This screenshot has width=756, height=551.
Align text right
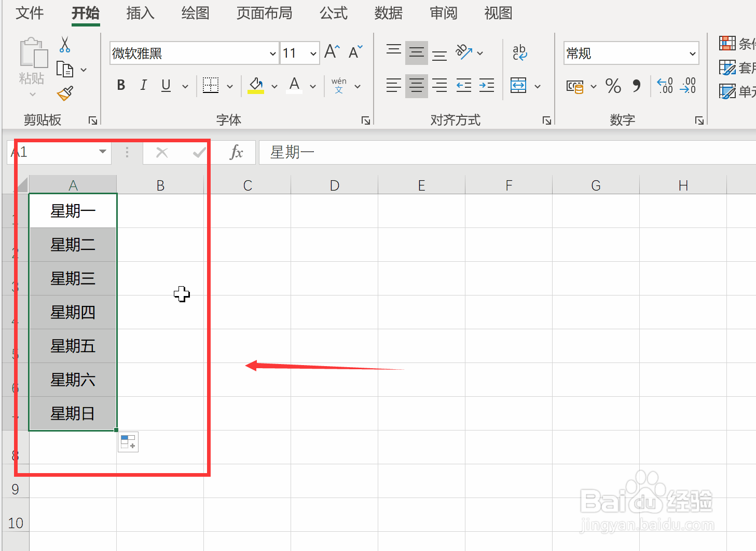point(439,85)
